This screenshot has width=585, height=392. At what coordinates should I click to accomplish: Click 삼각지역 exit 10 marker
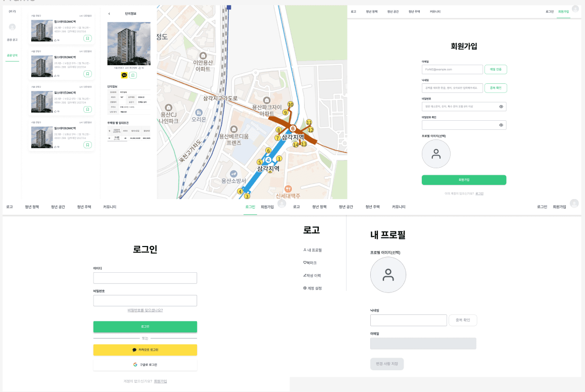point(290,105)
